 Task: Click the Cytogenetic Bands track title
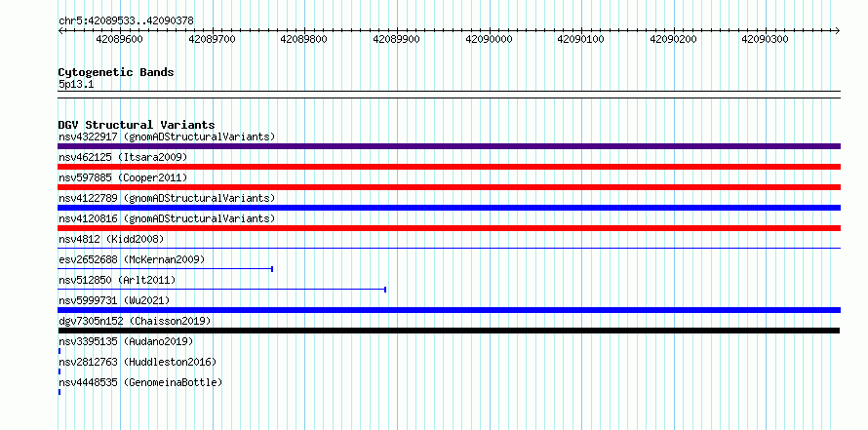coord(116,72)
